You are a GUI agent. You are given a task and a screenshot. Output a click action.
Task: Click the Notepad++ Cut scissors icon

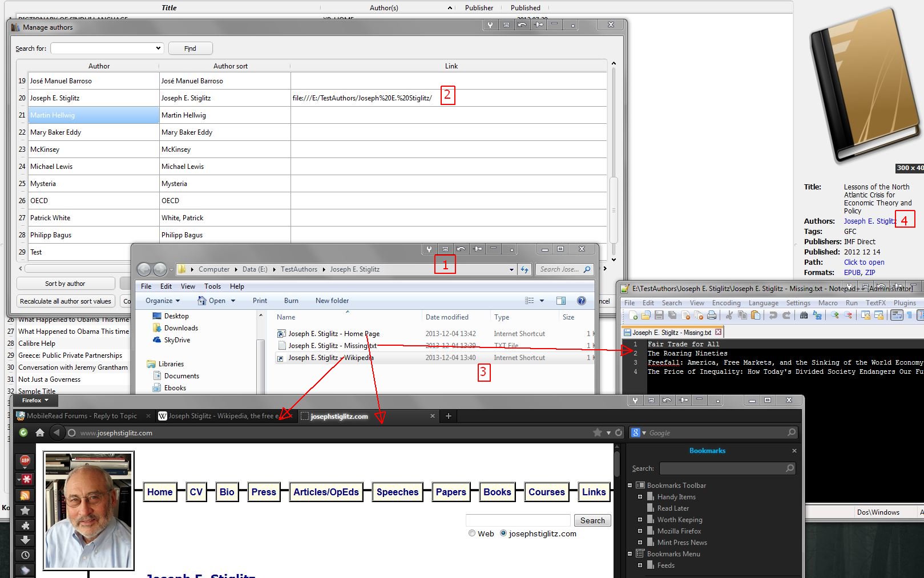(729, 315)
